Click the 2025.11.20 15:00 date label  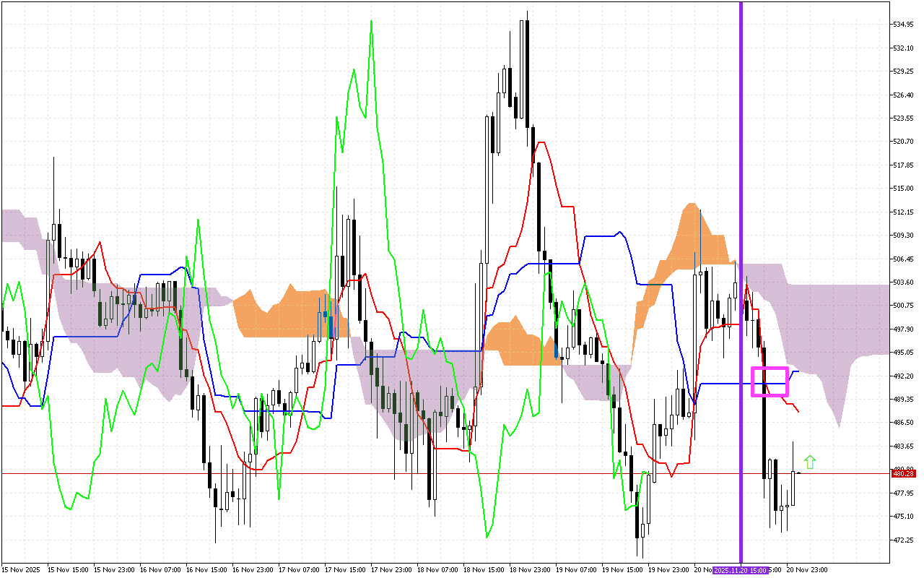(740, 570)
